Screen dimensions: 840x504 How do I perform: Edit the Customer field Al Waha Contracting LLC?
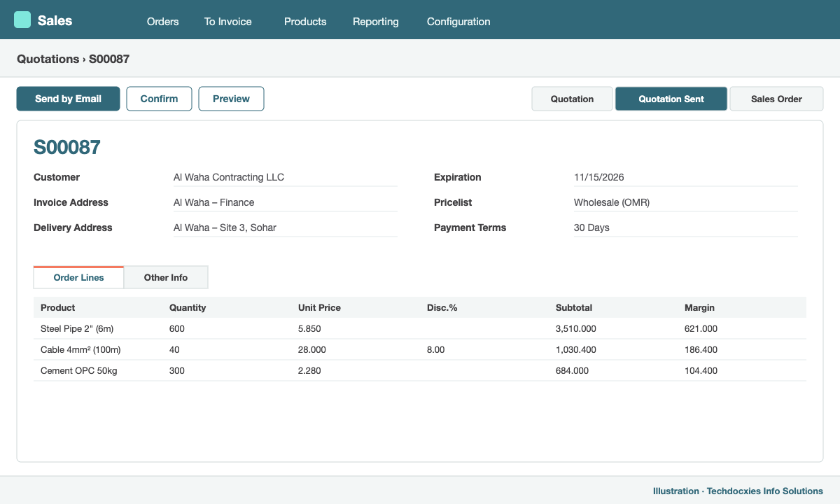click(286, 177)
